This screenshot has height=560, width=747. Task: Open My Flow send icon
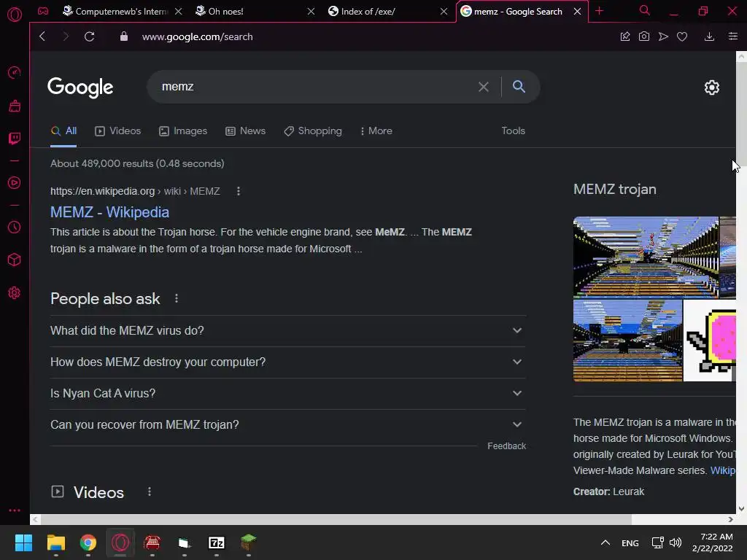click(663, 36)
